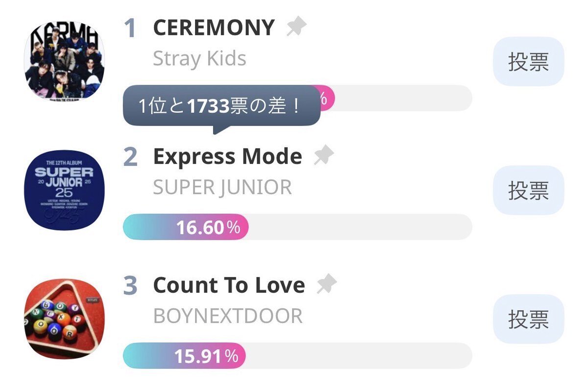
Task: Click the rank number 2
Action: pos(130,157)
